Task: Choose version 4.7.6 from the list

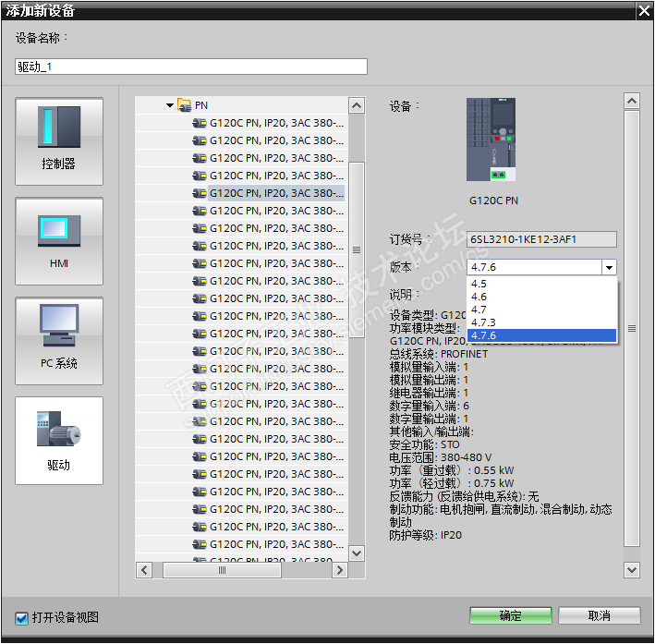Action: (541, 335)
